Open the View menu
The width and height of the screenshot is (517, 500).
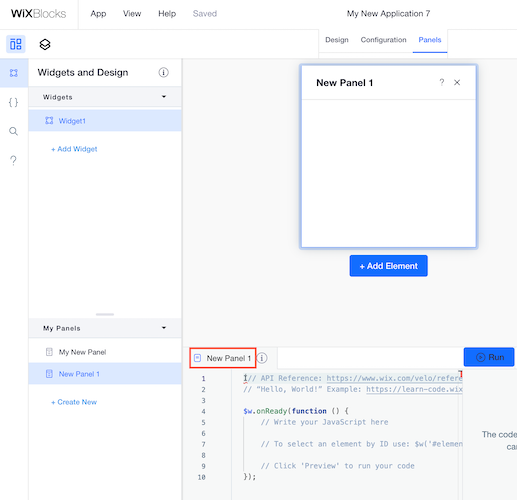point(132,14)
